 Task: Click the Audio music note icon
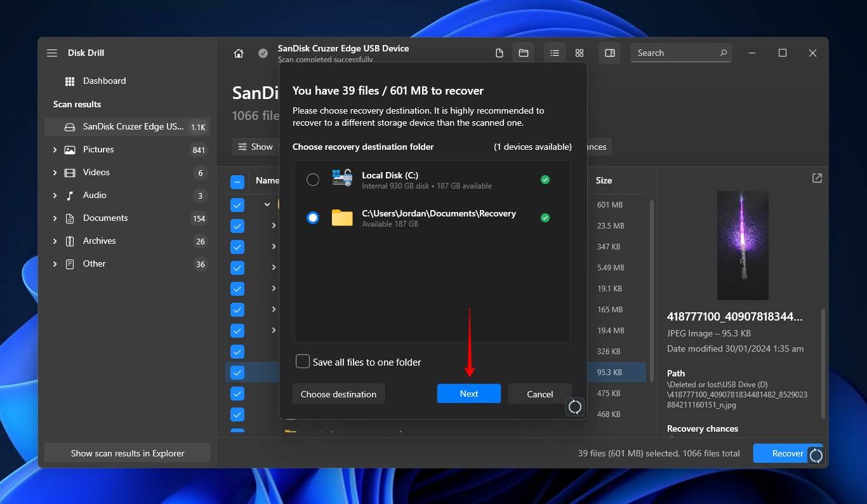pos(70,196)
